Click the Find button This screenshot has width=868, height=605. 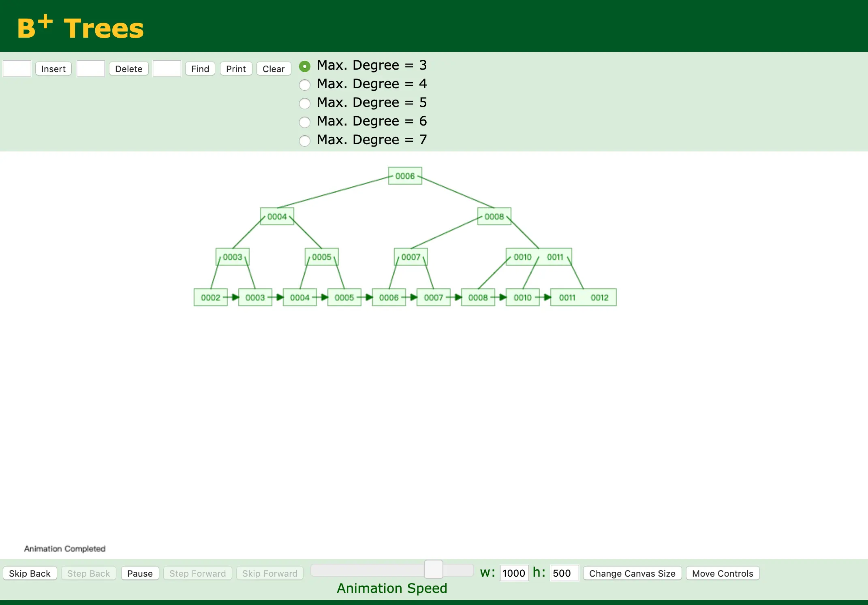pyautogui.click(x=200, y=69)
